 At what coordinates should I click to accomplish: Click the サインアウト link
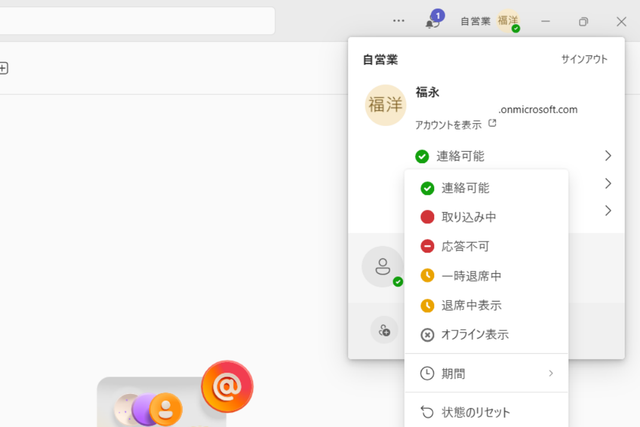(x=584, y=60)
